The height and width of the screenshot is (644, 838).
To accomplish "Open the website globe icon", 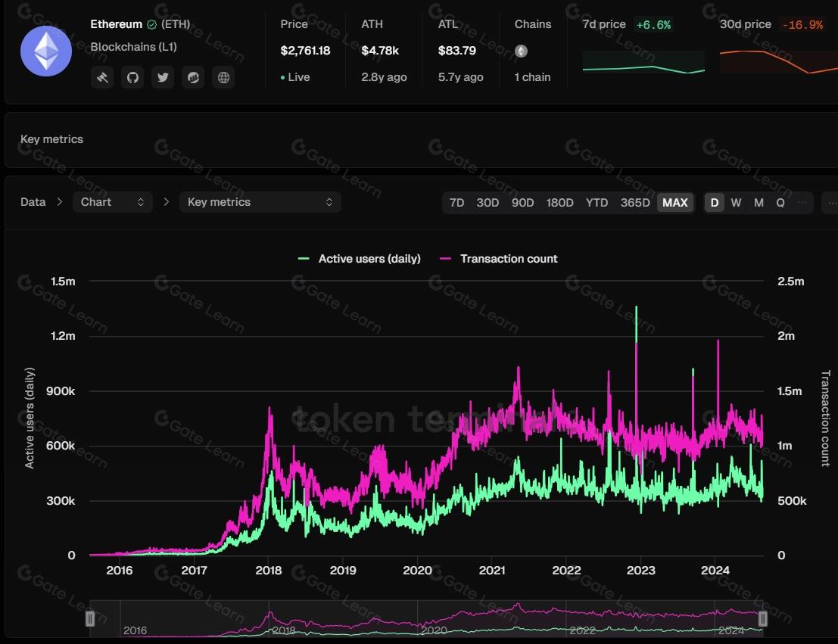I will point(223,77).
